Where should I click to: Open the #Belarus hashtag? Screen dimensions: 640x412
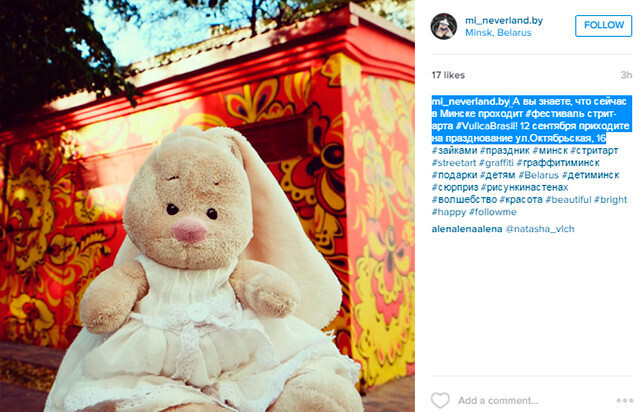point(538,175)
